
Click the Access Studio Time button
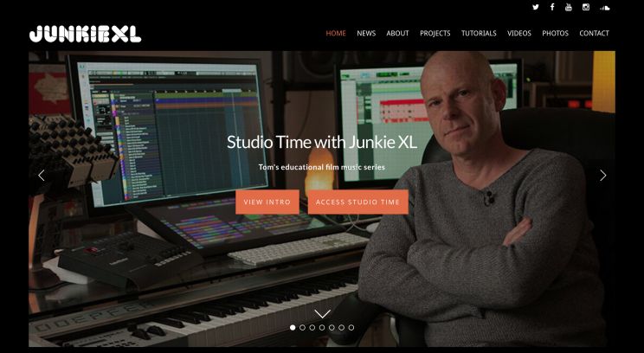click(x=358, y=202)
